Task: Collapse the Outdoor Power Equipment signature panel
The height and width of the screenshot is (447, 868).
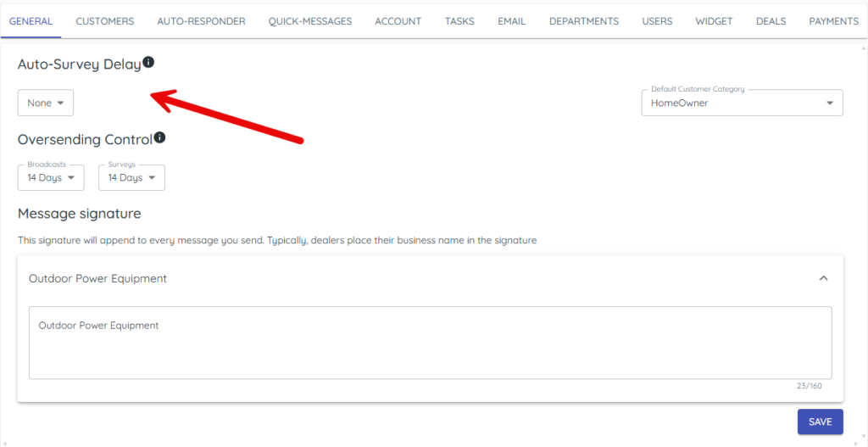Action: pyautogui.click(x=823, y=278)
